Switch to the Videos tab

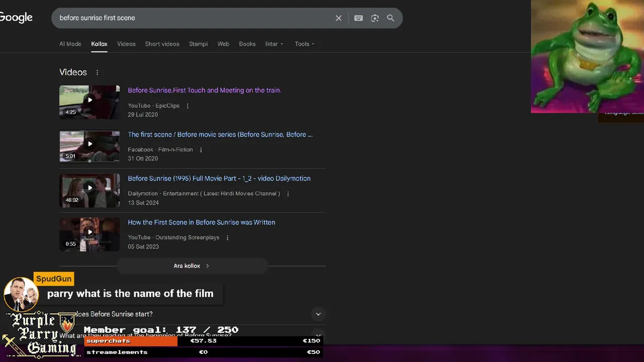[126, 44]
